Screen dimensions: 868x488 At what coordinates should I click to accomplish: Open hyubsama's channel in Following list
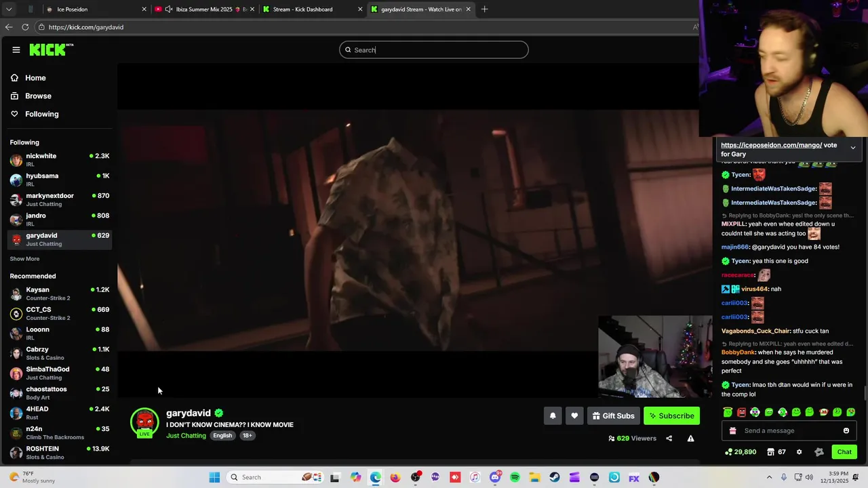pos(60,180)
